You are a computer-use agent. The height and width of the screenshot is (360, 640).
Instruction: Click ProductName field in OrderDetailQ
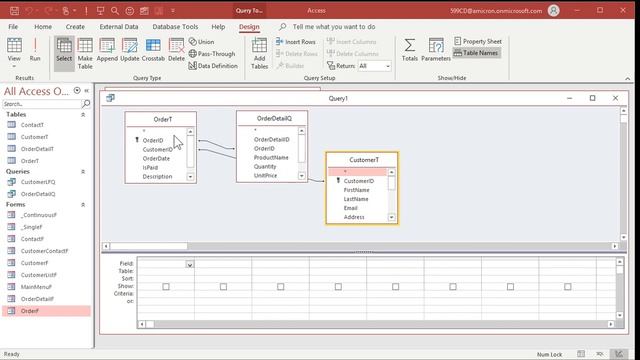coord(271,158)
